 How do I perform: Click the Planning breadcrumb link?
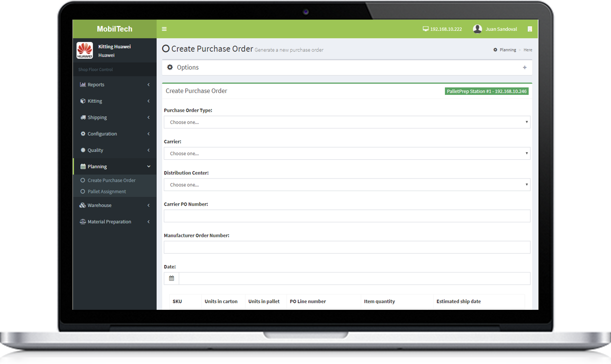[x=507, y=50]
